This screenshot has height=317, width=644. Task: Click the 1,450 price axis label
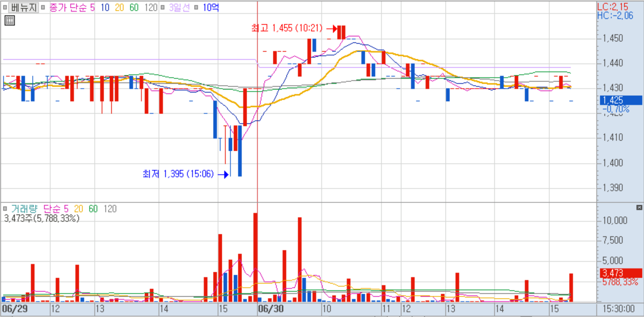tap(612, 38)
